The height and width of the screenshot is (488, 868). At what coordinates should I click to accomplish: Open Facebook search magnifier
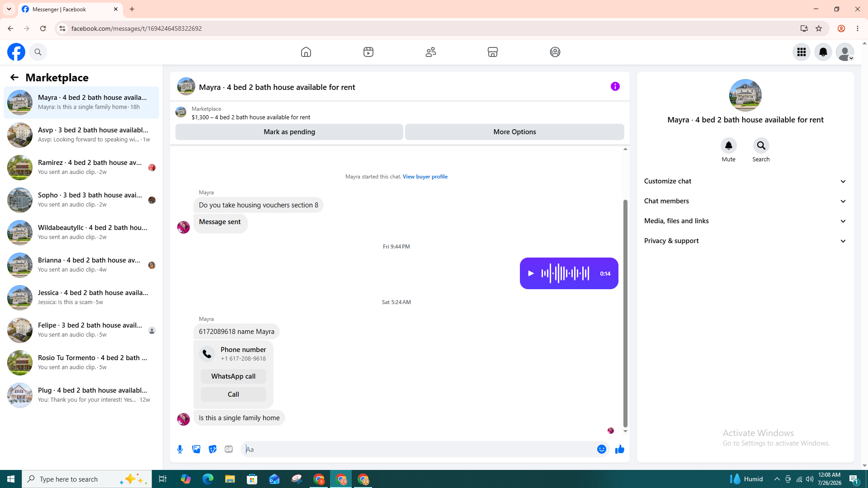38,52
